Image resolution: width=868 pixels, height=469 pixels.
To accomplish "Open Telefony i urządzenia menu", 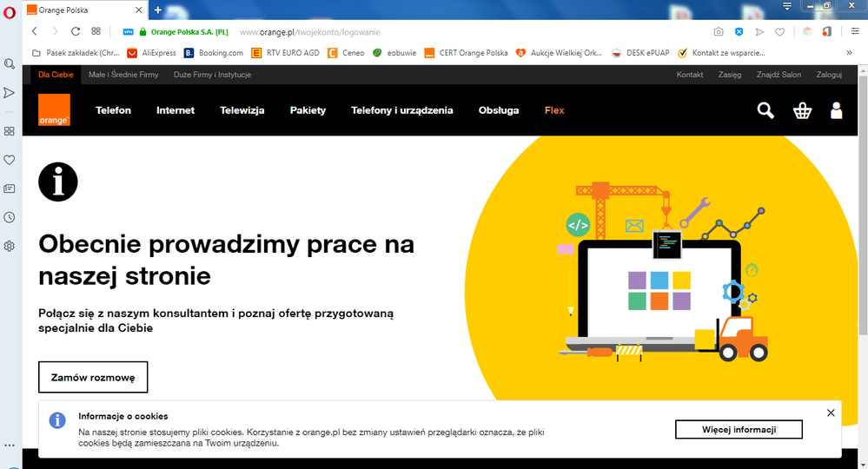I will (x=402, y=110).
